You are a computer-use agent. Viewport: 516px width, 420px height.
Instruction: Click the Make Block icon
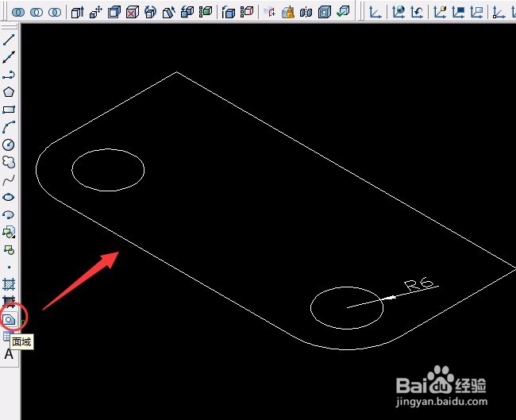click(x=9, y=250)
